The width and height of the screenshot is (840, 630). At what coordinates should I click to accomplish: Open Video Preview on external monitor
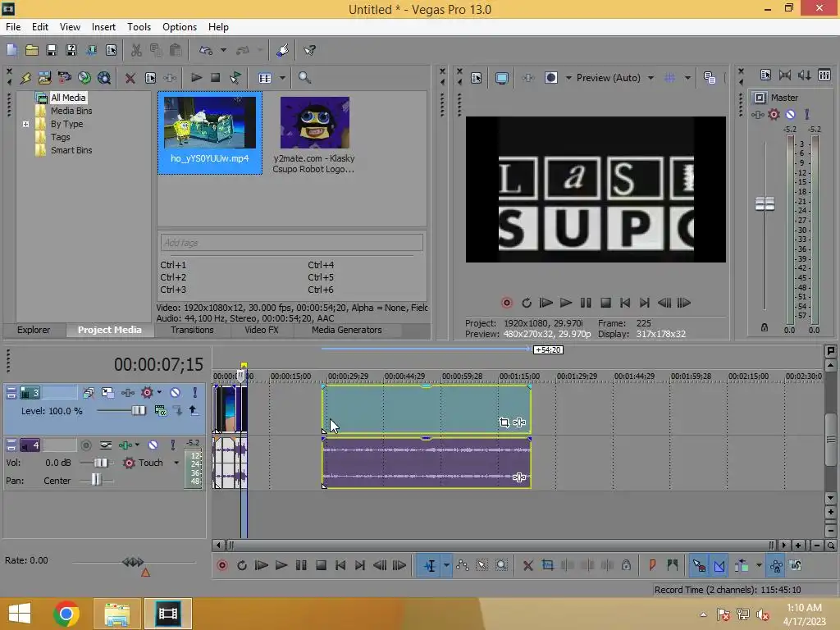[502, 78]
